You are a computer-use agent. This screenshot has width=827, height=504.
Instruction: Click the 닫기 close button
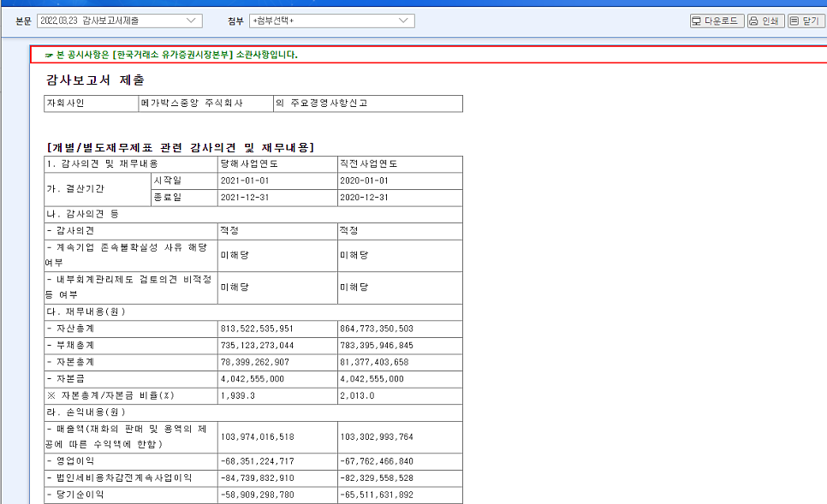pyautogui.click(x=806, y=21)
